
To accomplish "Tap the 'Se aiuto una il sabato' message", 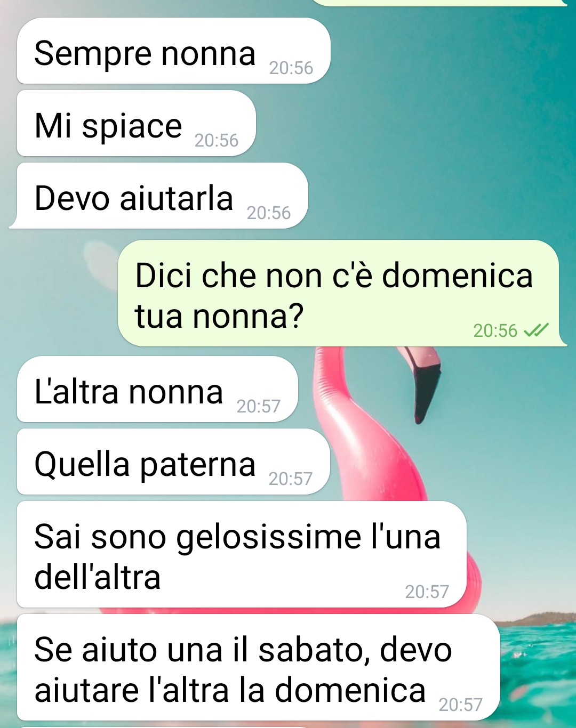I will 259,668.
